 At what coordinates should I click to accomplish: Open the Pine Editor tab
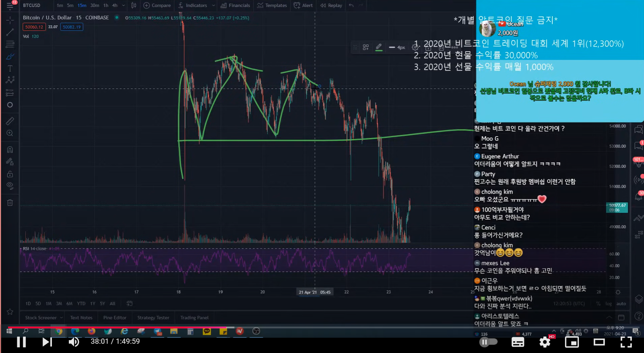[115, 318]
